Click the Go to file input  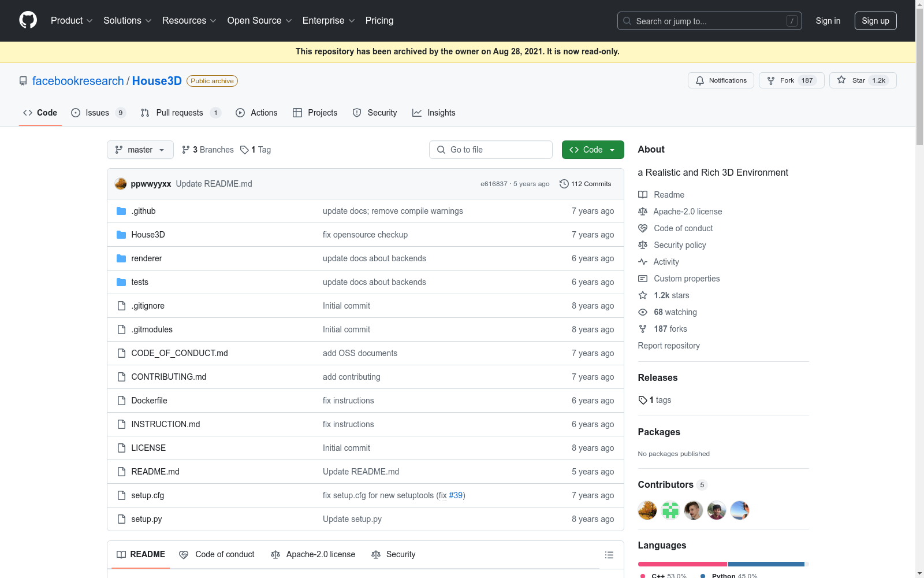491,150
